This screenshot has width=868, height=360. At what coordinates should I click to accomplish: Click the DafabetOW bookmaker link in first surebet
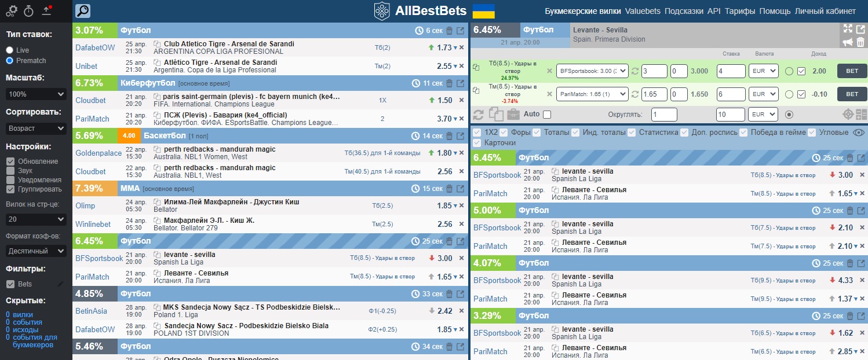coord(95,47)
